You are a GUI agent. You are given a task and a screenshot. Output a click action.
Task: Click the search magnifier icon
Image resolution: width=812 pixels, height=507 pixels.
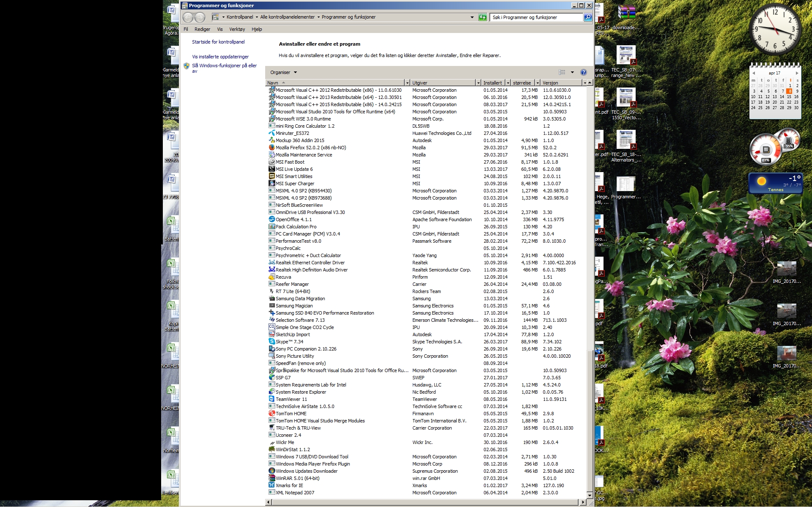tap(588, 17)
